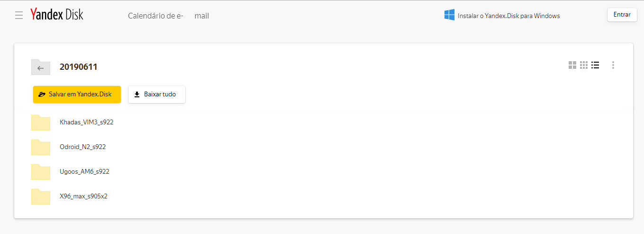The height and width of the screenshot is (234, 644).
Task: Click the Entrar login button
Action: (x=622, y=15)
